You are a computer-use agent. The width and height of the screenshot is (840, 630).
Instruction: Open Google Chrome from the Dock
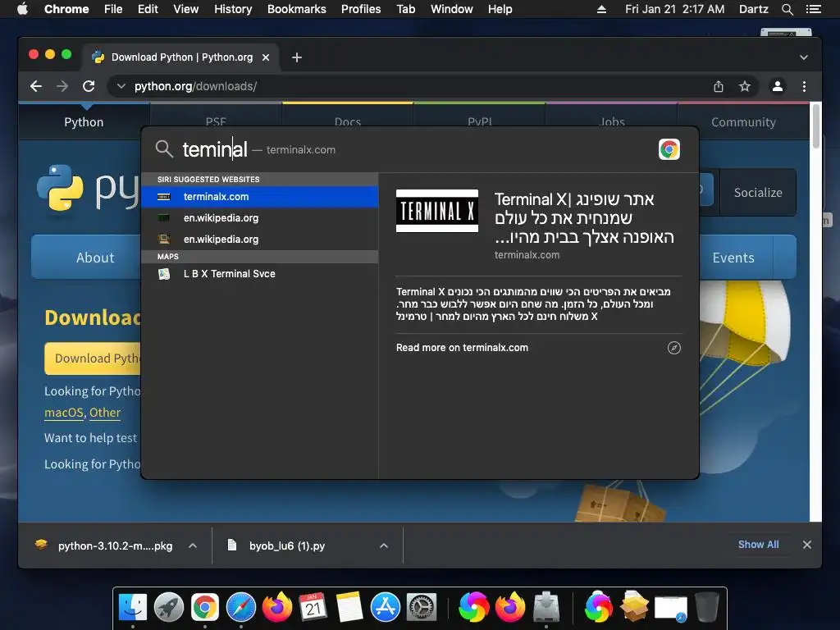[205, 608]
